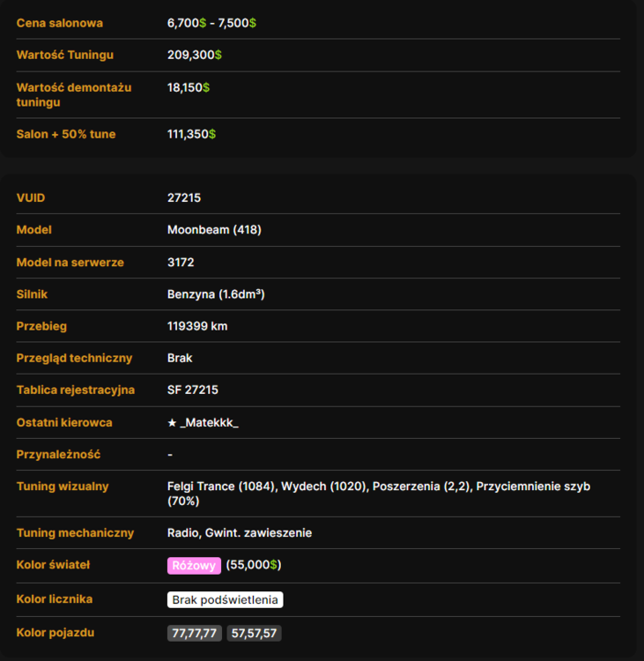Click the Ostatni kierowca label

[x=64, y=422]
